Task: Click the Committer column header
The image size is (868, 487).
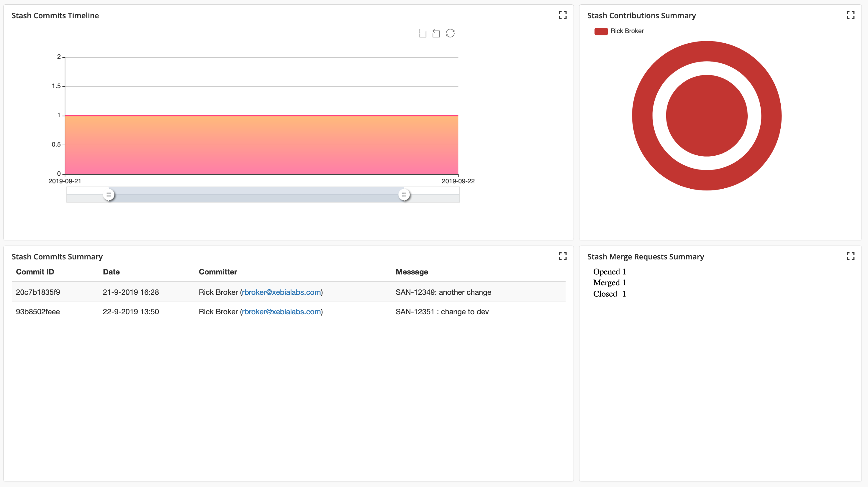Action: 218,272
